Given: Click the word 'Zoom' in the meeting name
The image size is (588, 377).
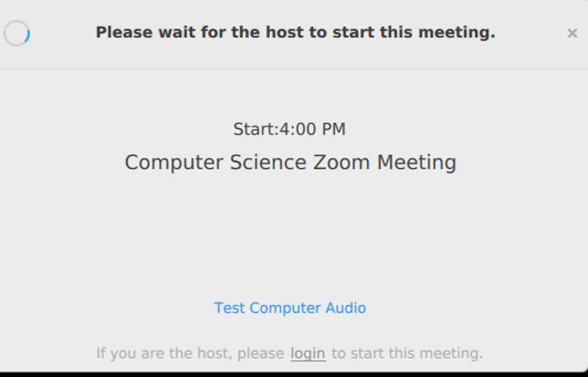Looking at the screenshot, I should [341, 162].
